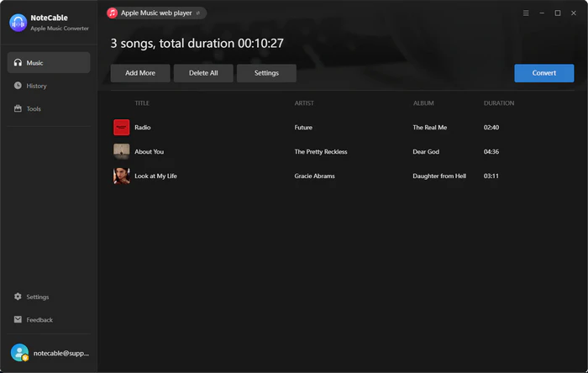Open the hamburger menu icon

(526, 13)
